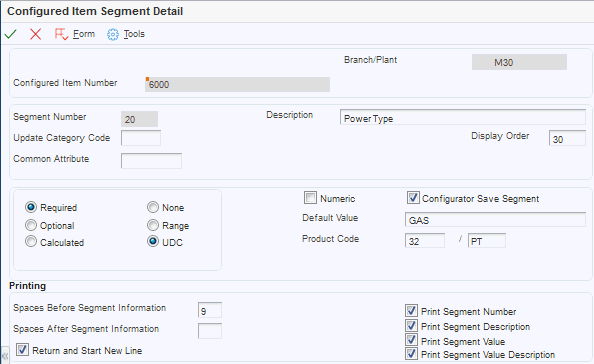Viewport: 594px width, 364px height.
Task: Uncheck the Print Segment Value checkbox
Action: click(x=411, y=340)
